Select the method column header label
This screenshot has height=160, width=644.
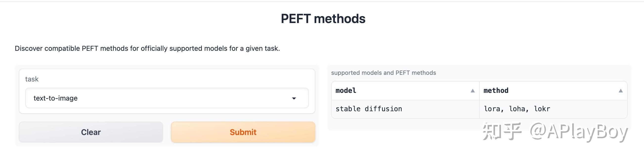496,91
